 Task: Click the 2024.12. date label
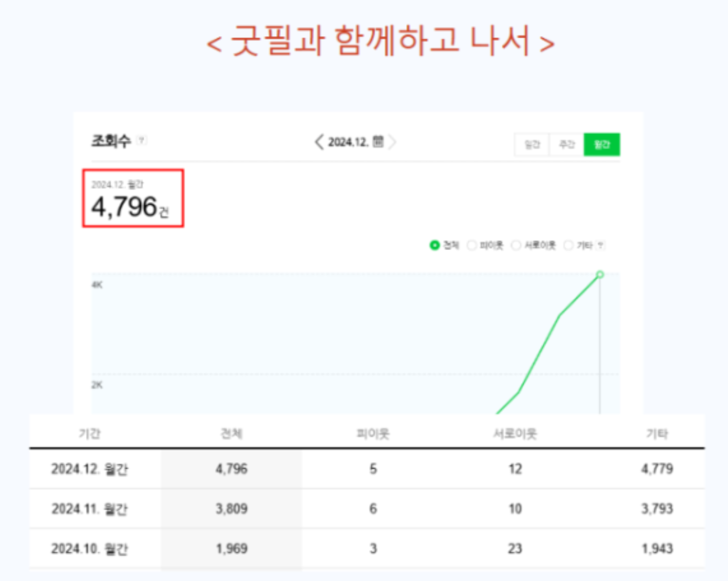click(348, 142)
